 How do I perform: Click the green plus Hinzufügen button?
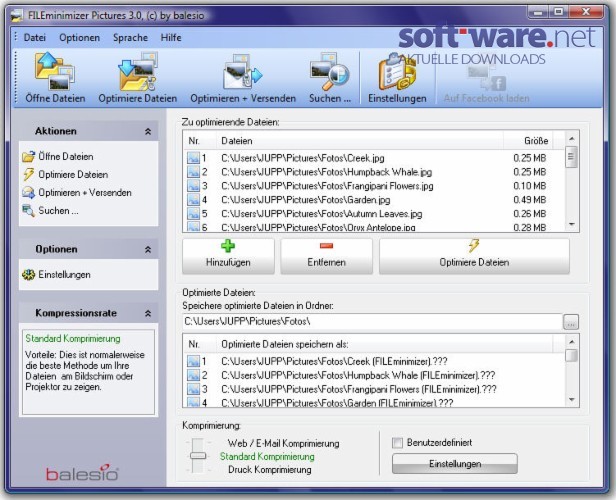pyautogui.click(x=228, y=256)
